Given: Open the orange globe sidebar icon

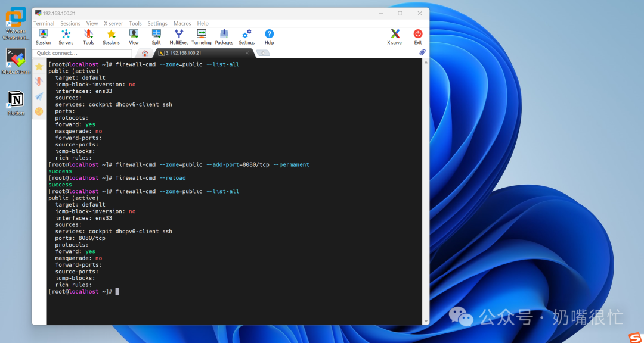Looking at the screenshot, I should 39,111.
